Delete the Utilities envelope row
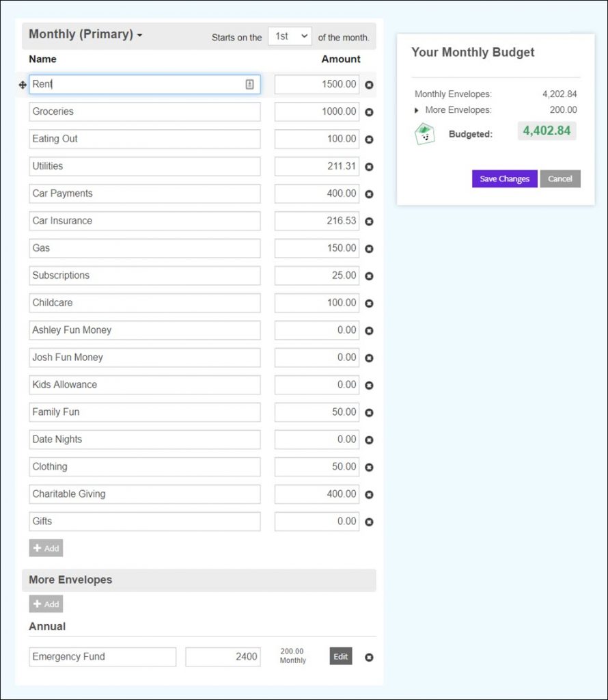The image size is (608, 700). pyautogui.click(x=369, y=167)
